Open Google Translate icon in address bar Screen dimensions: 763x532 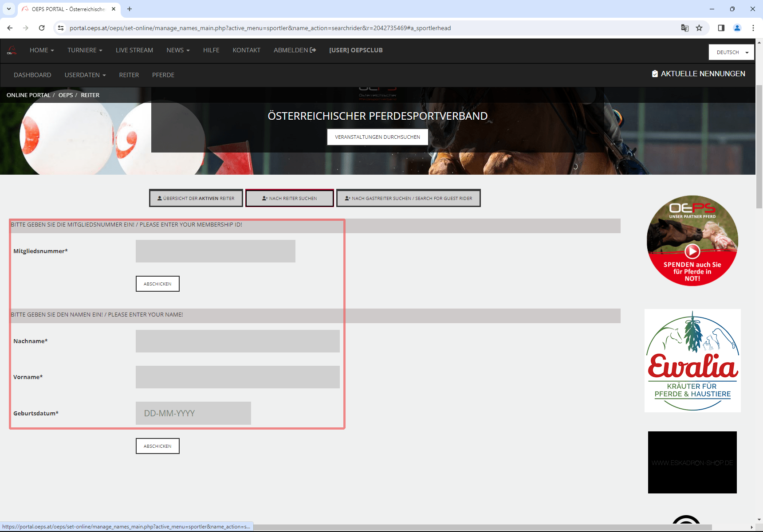coord(684,28)
